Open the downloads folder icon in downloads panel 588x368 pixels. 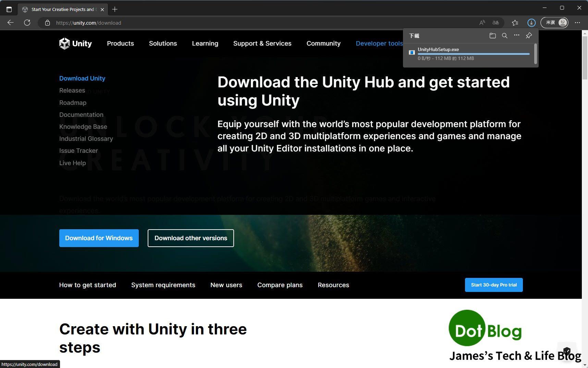[492, 35]
